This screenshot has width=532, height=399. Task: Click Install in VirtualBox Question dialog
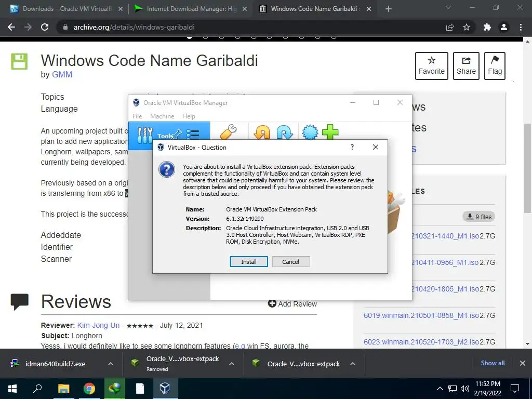click(x=249, y=262)
